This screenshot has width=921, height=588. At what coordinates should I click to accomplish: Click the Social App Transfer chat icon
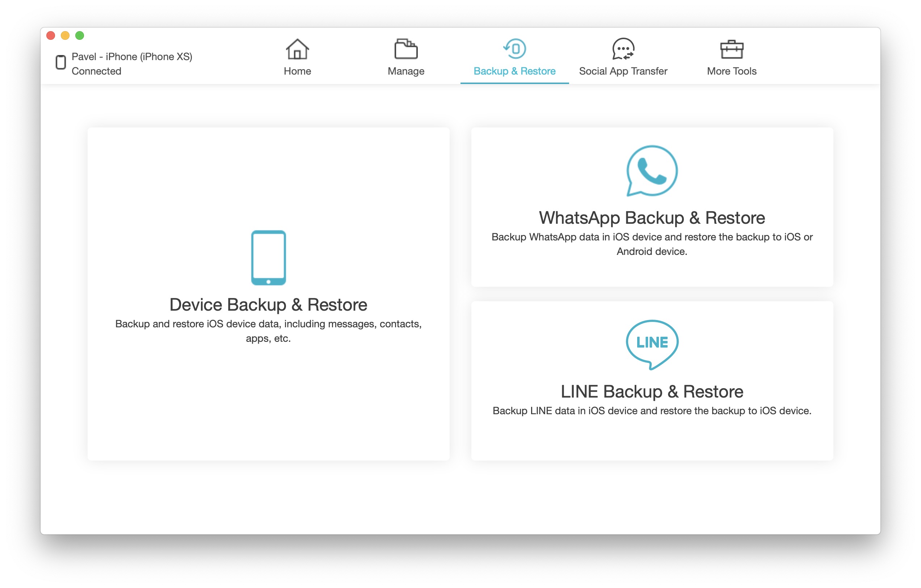(623, 49)
